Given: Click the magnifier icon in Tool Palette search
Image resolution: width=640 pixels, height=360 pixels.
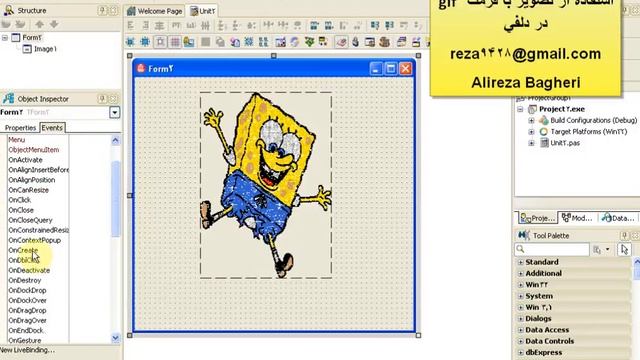Looking at the screenshot, I should [520, 249].
